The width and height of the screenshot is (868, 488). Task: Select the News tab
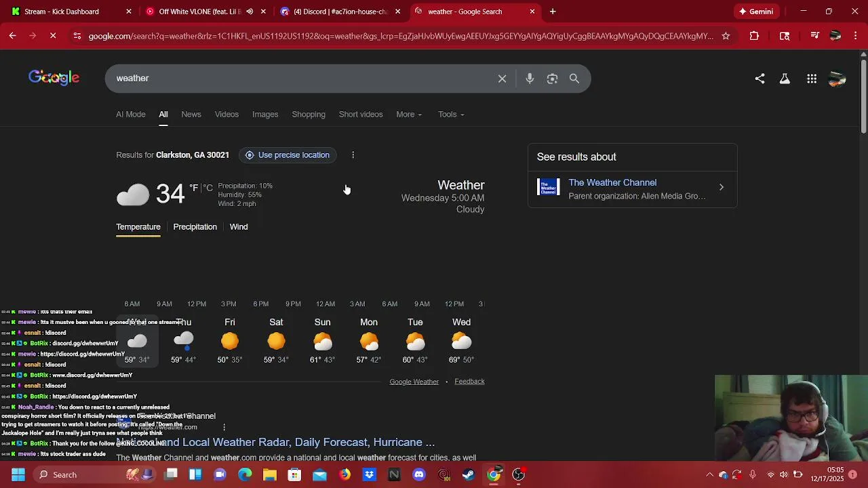coord(191,115)
